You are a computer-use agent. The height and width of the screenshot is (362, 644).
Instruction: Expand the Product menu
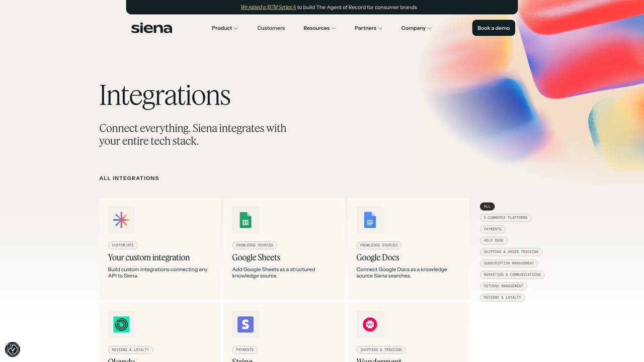[225, 28]
